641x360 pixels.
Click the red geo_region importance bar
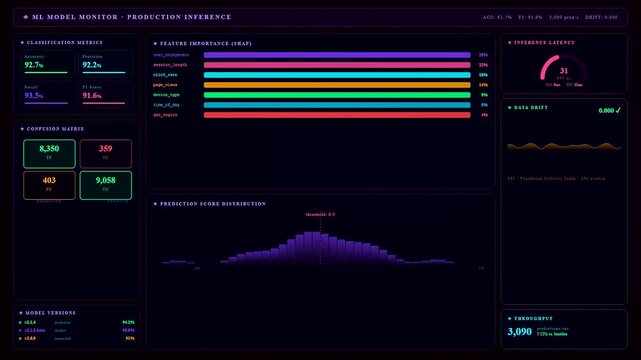coord(337,115)
